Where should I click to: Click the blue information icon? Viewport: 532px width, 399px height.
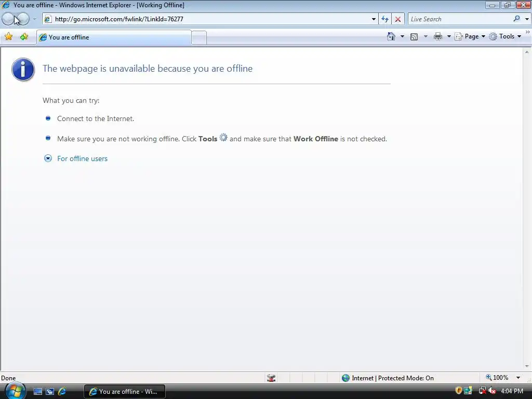click(23, 69)
